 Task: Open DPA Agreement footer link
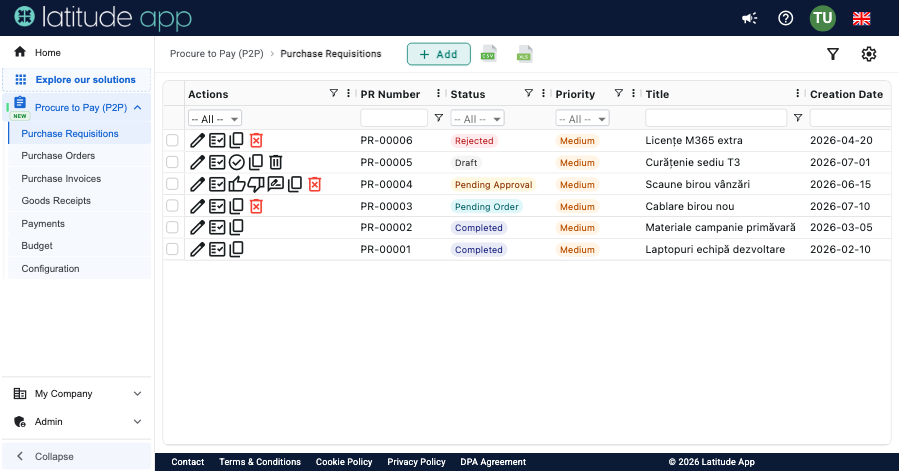493,462
